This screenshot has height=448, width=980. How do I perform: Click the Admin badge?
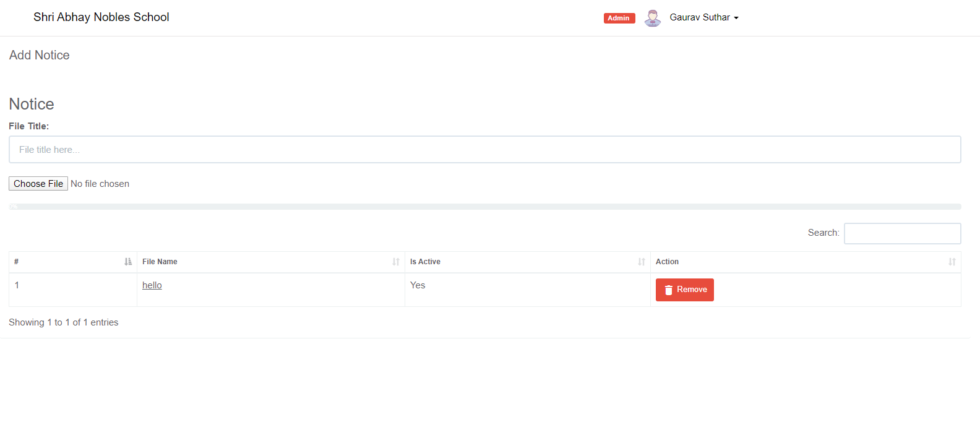click(x=619, y=18)
